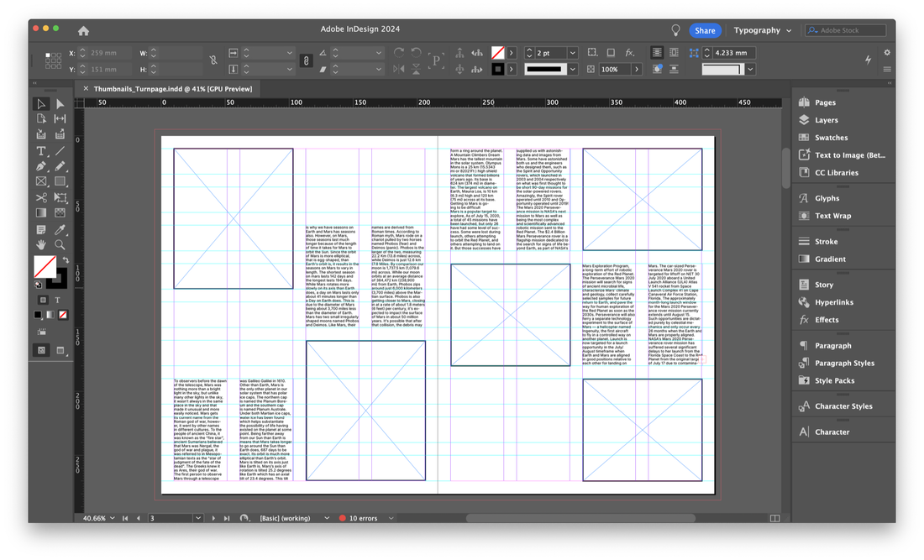Choose the Selection tool
Viewport: 924px width, 560px height.
click(41, 104)
